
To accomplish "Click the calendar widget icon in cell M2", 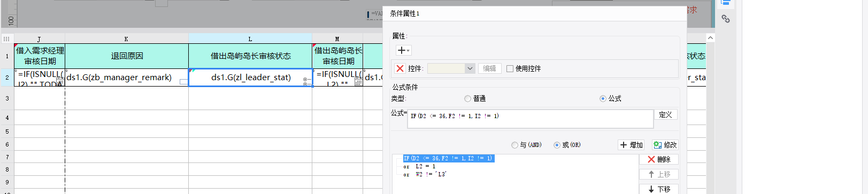I will 358,82.
